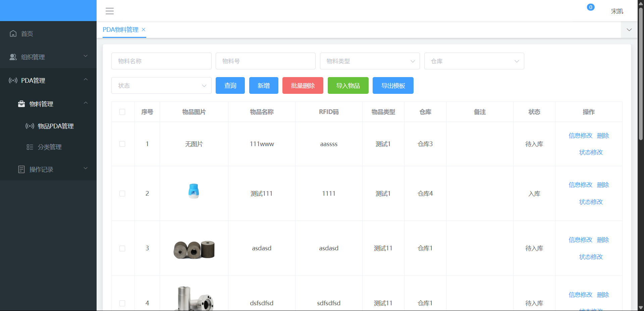Click the 仓库4 cell
Viewport: 644px width, 311px height.
coord(425,194)
